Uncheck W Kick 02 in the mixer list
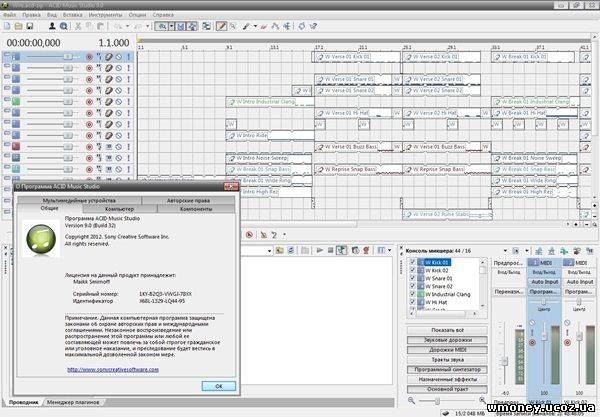This screenshot has height=417, width=600. (412, 270)
